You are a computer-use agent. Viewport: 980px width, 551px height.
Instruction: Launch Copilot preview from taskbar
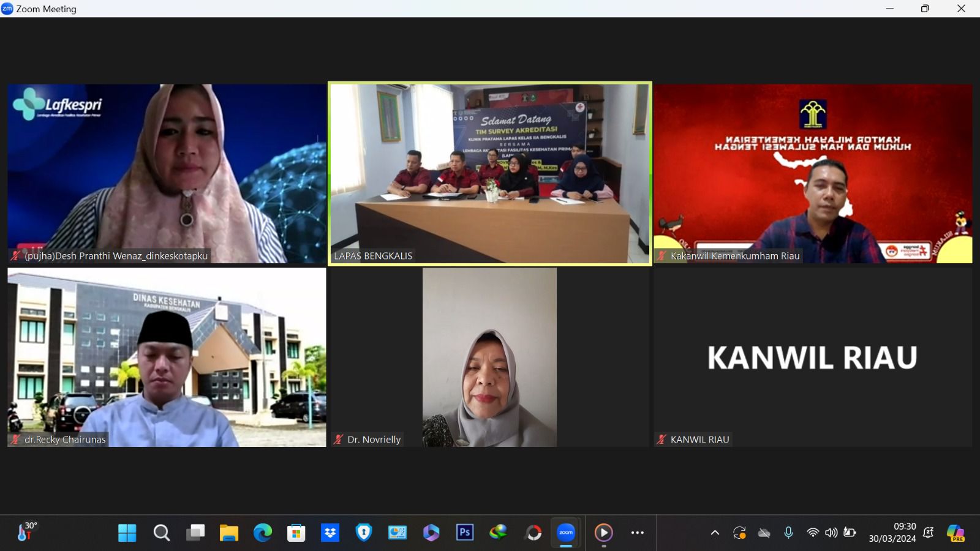click(x=956, y=533)
